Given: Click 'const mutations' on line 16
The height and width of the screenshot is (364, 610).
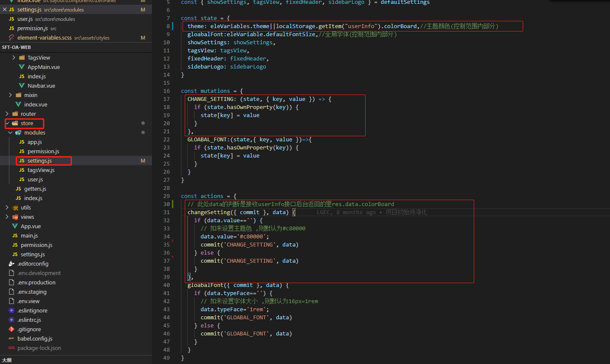Looking at the screenshot, I should tap(205, 91).
